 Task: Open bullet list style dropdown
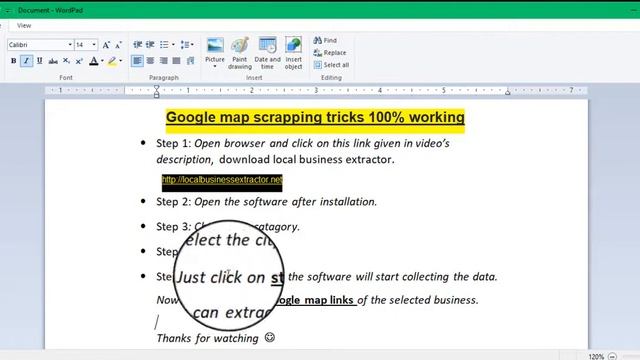(x=173, y=44)
